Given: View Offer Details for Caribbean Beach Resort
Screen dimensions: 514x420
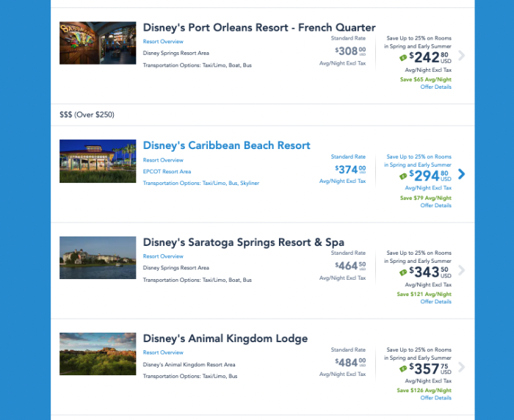Looking at the screenshot, I should [x=435, y=206].
